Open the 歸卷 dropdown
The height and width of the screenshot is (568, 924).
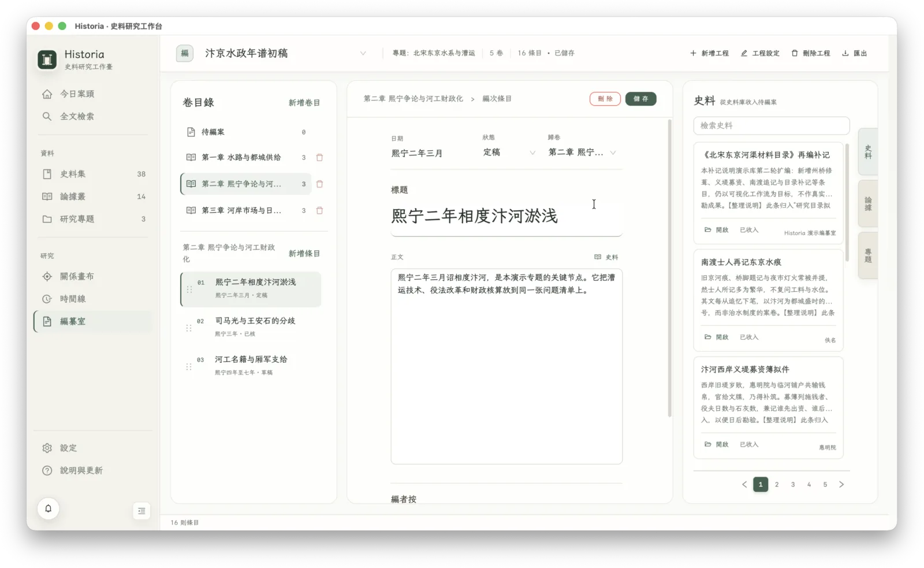[x=582, y=153]
